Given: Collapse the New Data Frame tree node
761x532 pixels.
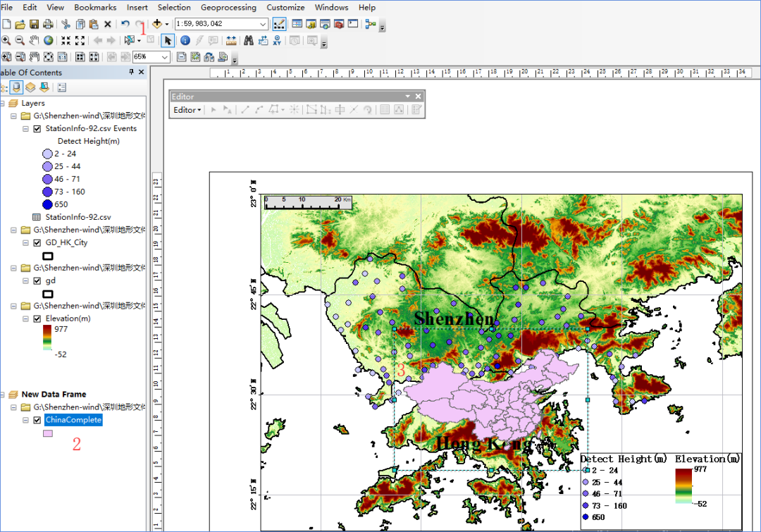Looking at the screenshot, I should click(3, 395).
